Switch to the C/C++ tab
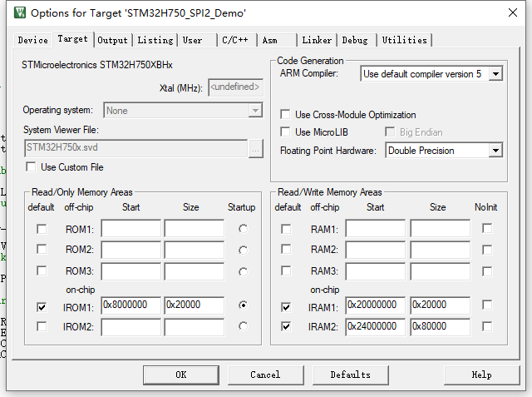Screen dimensions: 532x397 click(x=237, y=40)
